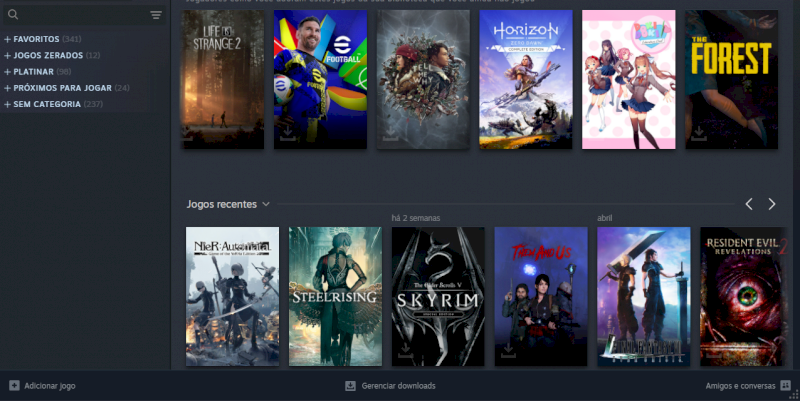Open Life is Strange 2 game cover

click(223, 80)
